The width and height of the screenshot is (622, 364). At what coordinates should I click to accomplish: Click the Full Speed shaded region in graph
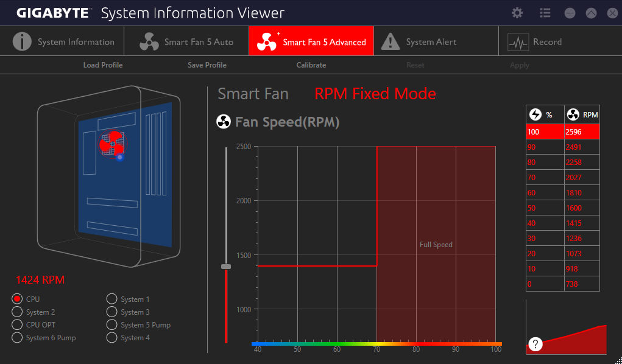(x=436, y=244)
